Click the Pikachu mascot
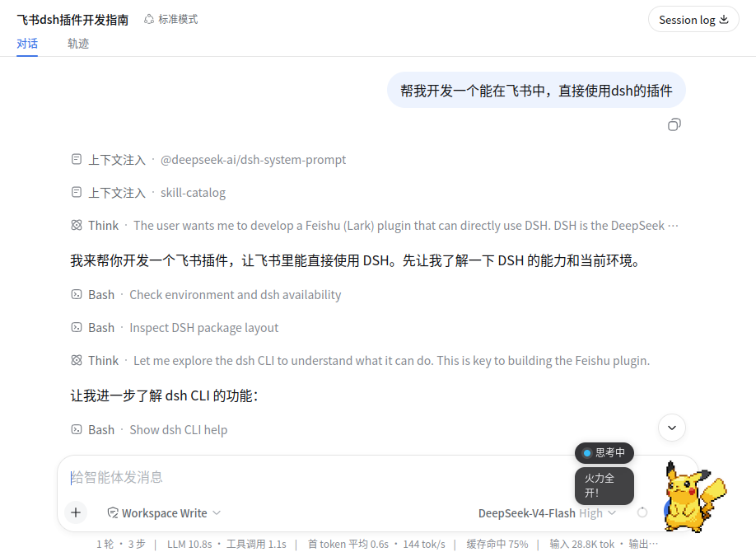756x552 pixels. [694, 497]
